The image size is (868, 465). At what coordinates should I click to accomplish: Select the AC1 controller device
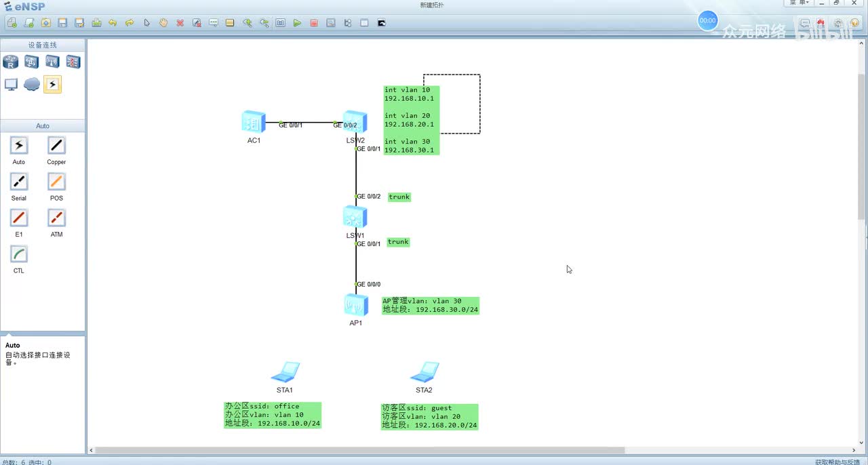click(x=254, y=122)
